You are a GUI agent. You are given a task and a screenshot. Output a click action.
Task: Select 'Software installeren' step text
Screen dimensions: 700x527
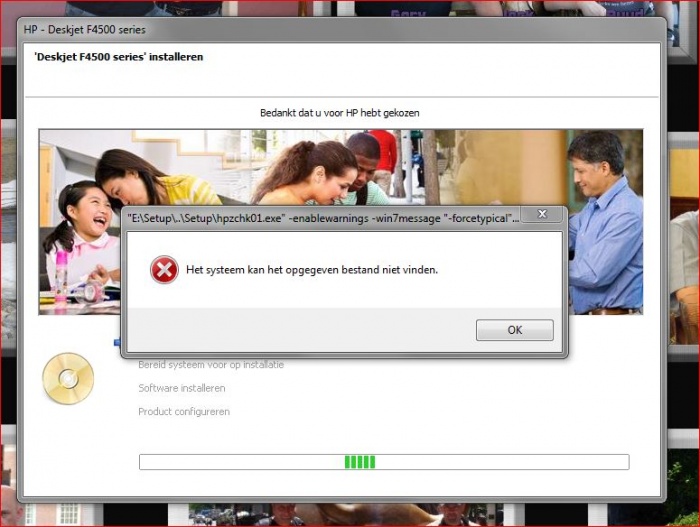182,388
